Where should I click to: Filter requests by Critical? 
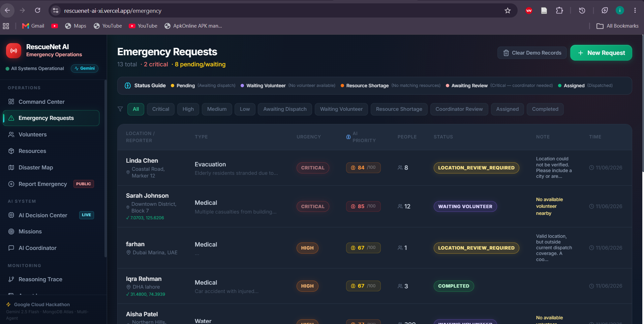click(161, 109)
